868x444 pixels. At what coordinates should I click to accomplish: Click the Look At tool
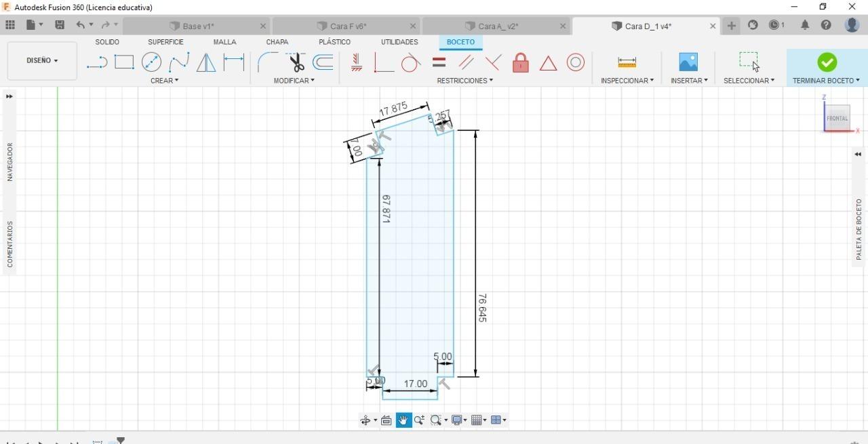[387, 420]
